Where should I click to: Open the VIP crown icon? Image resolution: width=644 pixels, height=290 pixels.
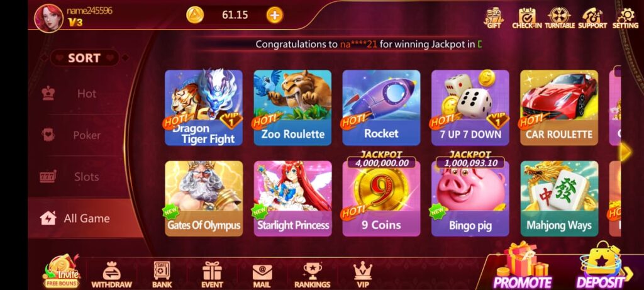[x=363, y=275]
